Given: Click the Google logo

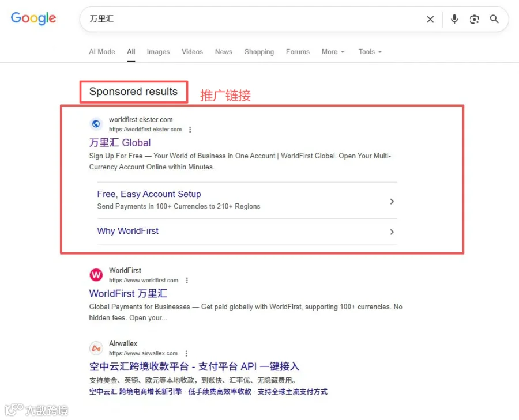Looking at the screenshot, I should 33,18.
